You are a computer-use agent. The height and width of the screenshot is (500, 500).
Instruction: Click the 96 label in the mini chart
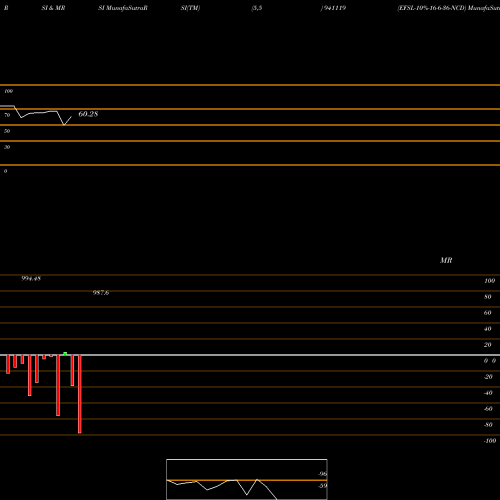click(323, 474)
